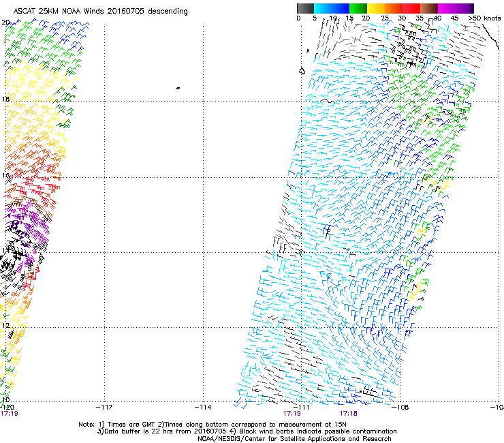Click the '45' legend scale label
This screenshot has width=504, height=443.
point(454,18)
